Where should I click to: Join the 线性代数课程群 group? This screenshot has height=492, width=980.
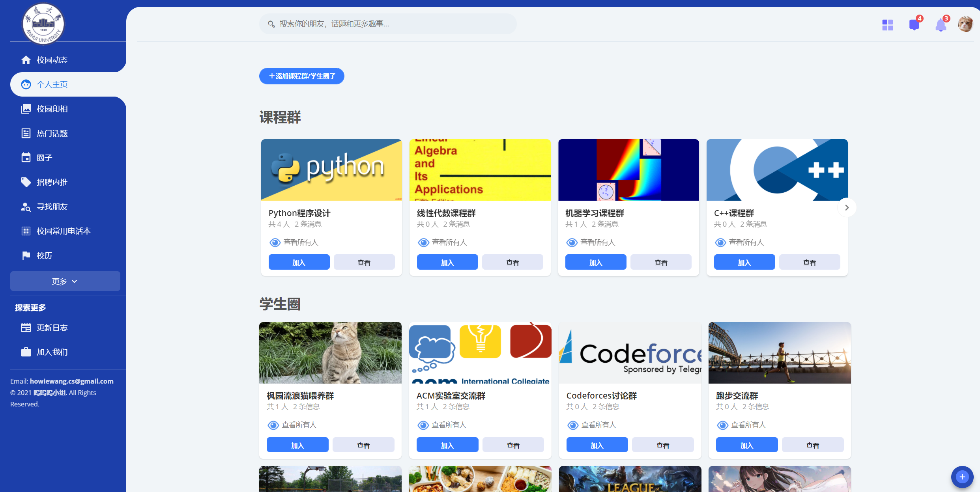[447, 262]
